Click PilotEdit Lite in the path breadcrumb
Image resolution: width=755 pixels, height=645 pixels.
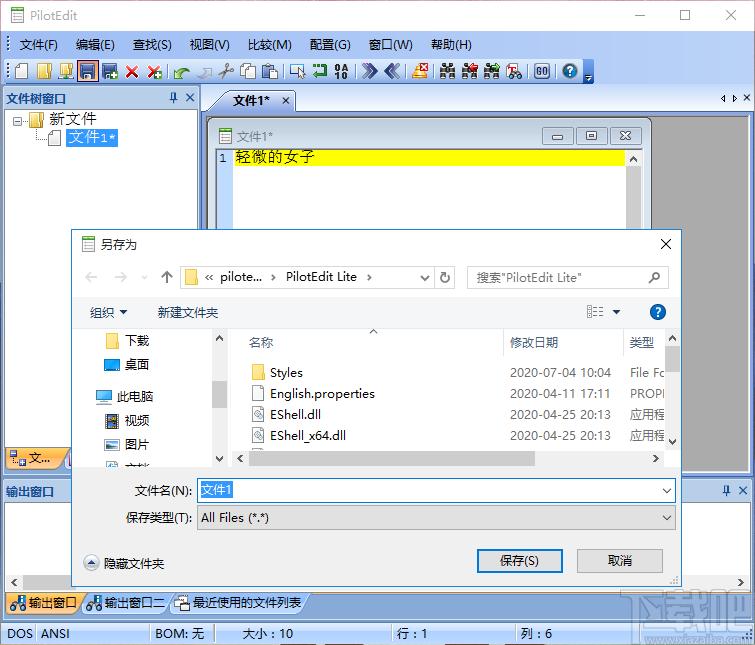point(321,277)
